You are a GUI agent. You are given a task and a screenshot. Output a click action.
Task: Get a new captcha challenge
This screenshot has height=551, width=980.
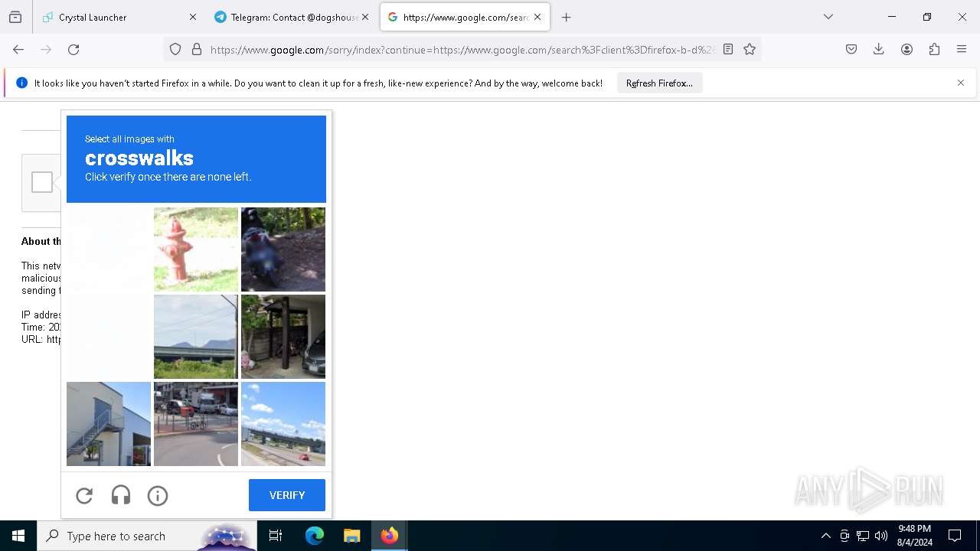coord(84,496)
